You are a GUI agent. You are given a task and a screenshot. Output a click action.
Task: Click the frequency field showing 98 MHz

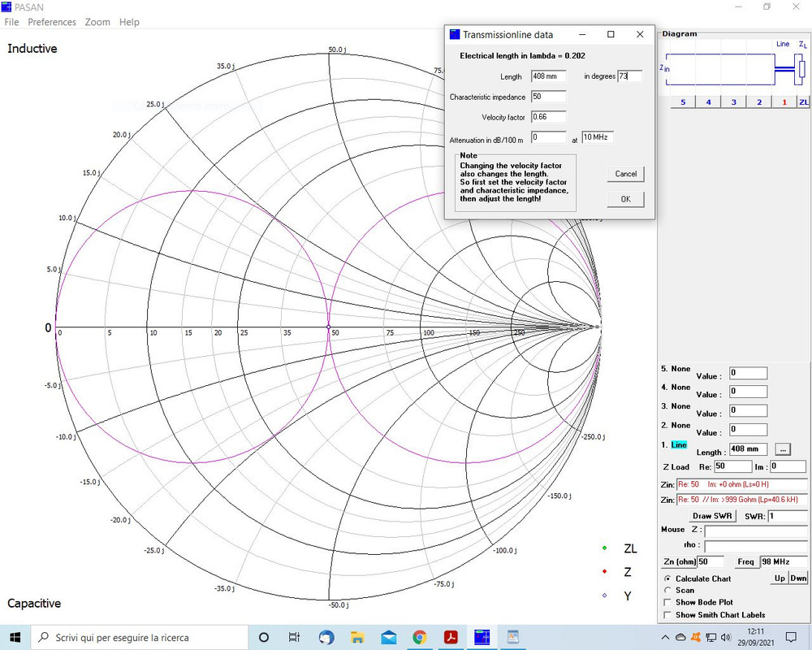pyautogui.click(x=783, y=562)
